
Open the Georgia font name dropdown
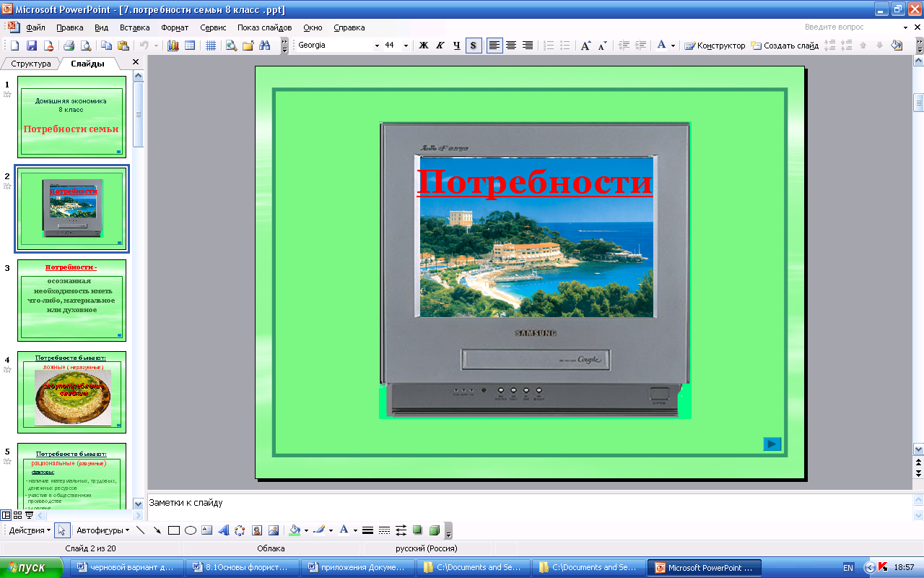377,46
